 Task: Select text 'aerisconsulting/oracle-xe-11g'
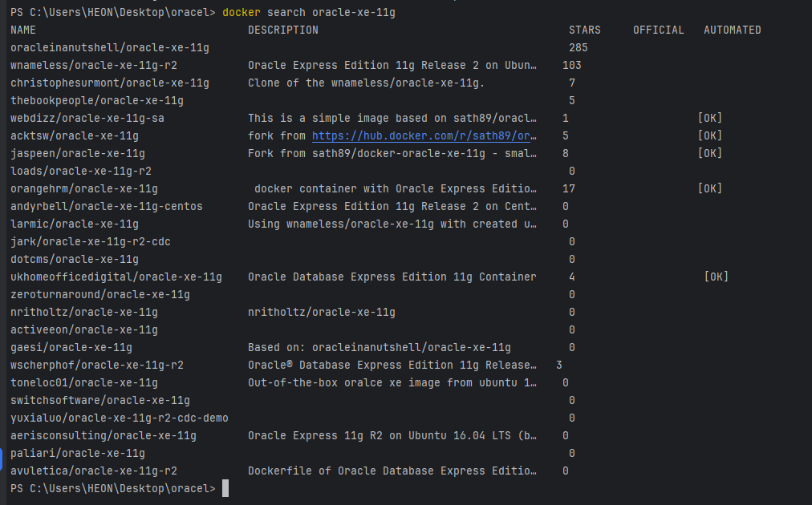[104, 435]
